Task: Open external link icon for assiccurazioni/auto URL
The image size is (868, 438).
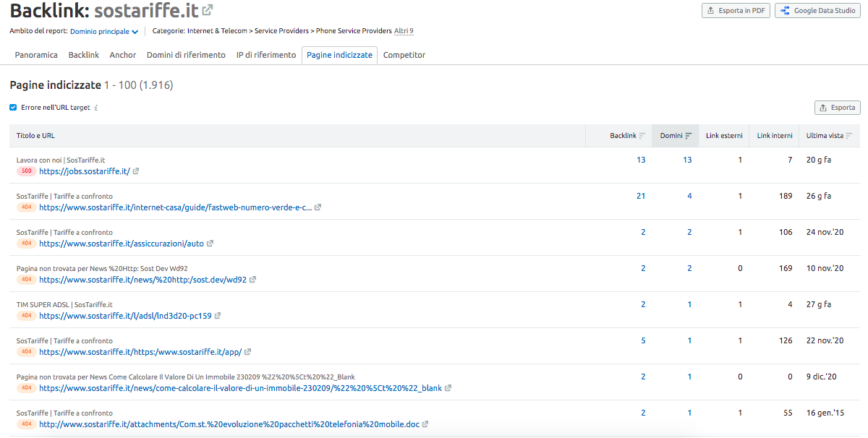Action: coord(210,244)
